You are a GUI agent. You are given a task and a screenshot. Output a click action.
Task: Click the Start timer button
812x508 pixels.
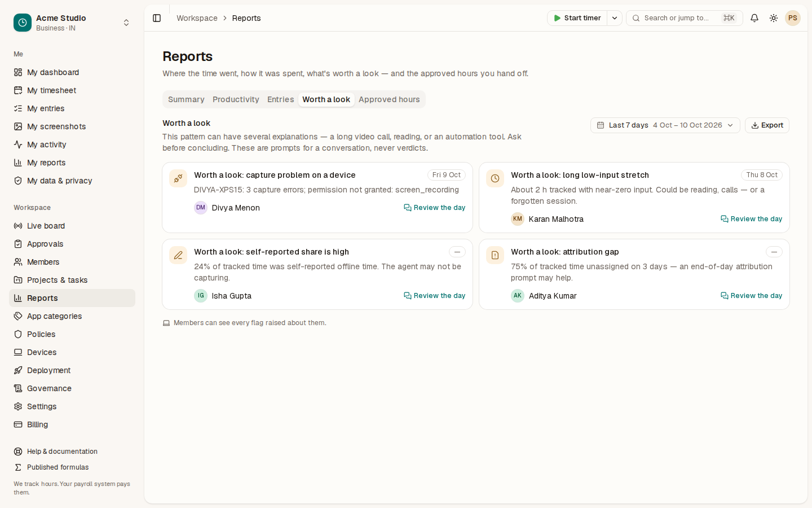[577, 18]
